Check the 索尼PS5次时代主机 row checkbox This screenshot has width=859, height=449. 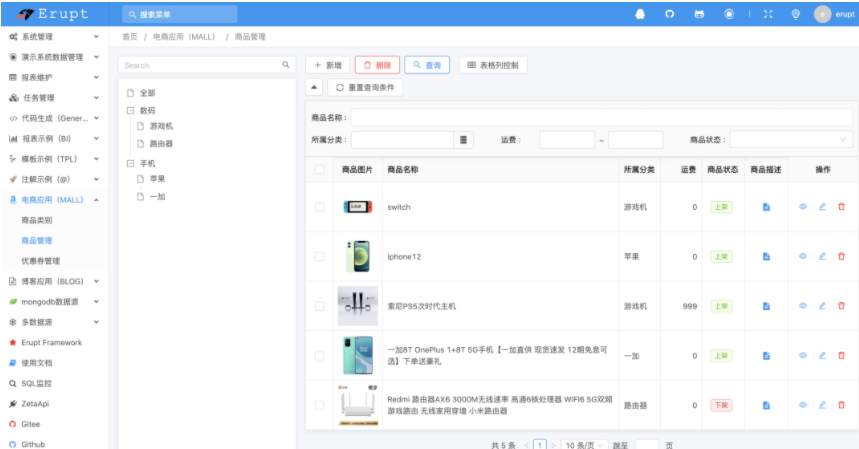(319, 306)
